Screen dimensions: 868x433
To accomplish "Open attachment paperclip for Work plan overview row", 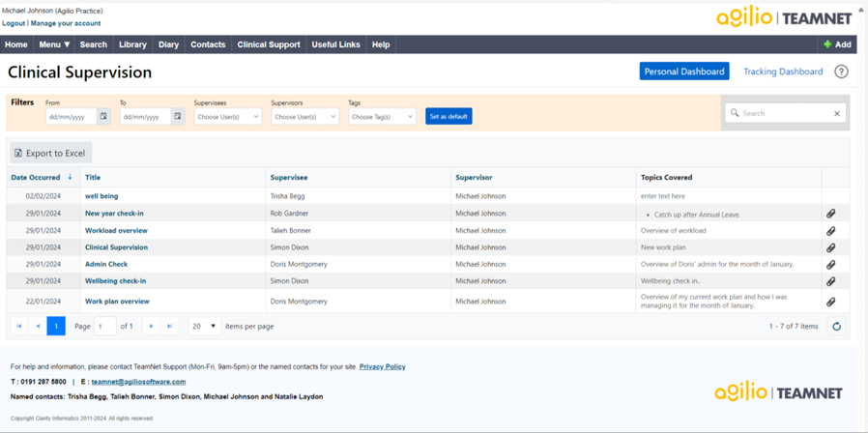I will click(x=830, y=302).
